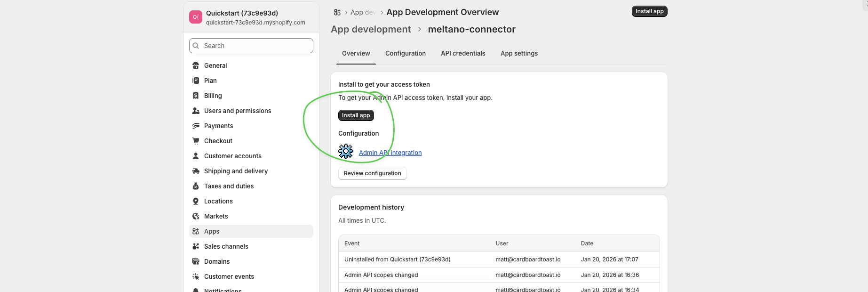868x292 pixels.
Task: Click the App development heading link
Action: point(371,29)
